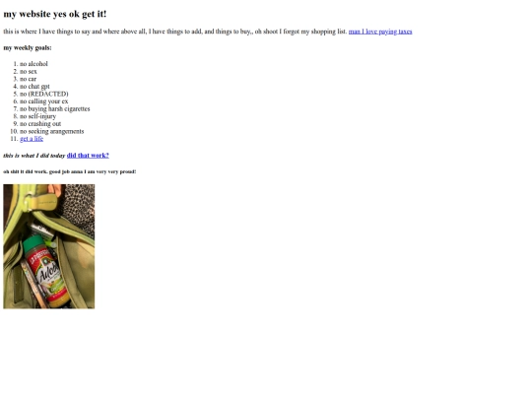Open the photo of the bag with the bottle
This screenshot has height=399, width=532.
coord(49,246)
